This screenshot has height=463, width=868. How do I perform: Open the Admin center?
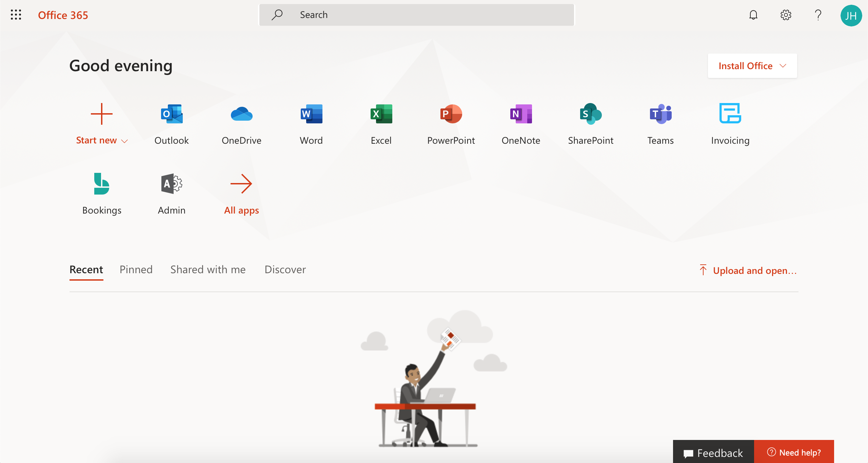(172, 194)
